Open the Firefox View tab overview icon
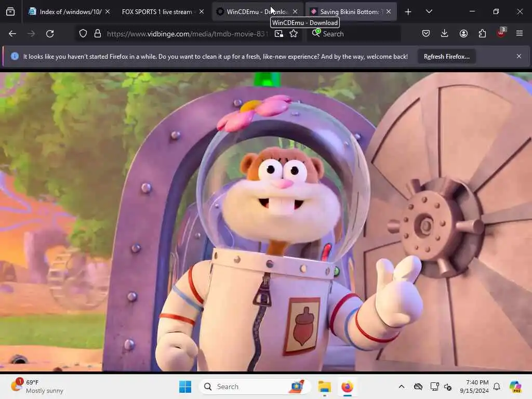Image resolution: width=532 pixels, height=399 pixels. (10, 11)
